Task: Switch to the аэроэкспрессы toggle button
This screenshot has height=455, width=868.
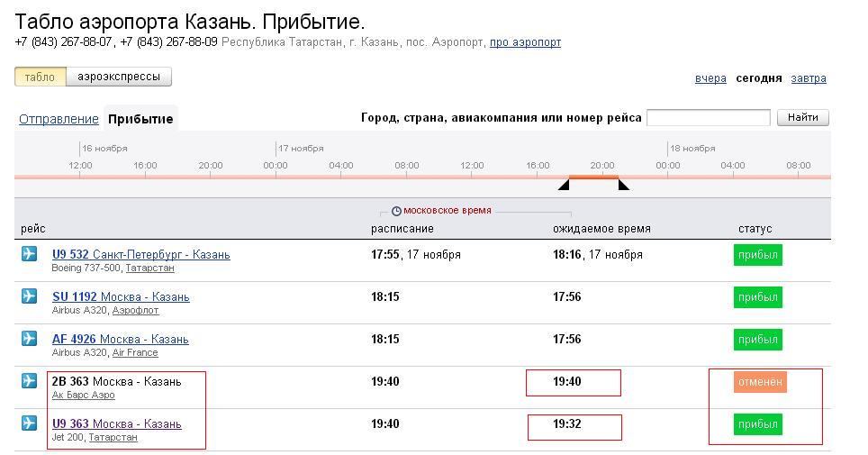Action: pyautogui.click(x=119, y=77)
